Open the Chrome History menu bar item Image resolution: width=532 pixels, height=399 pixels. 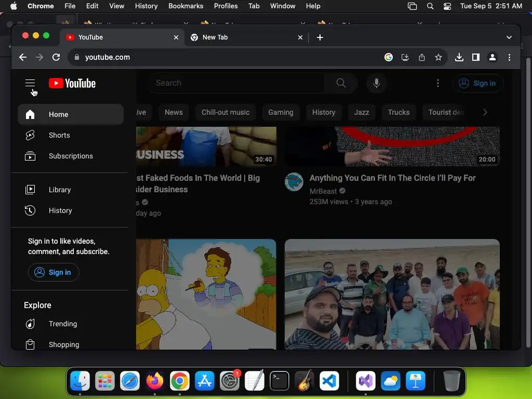146,6
